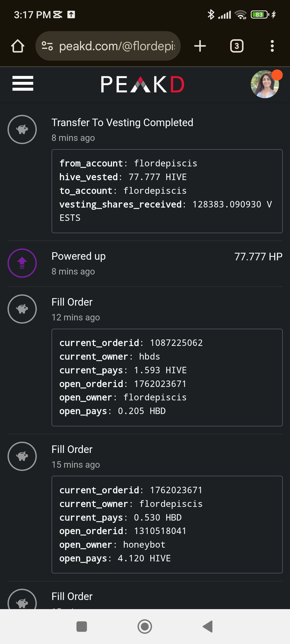Open a new browser tab
This screenshot has height=644, width=290.
(x=200, y=46)
